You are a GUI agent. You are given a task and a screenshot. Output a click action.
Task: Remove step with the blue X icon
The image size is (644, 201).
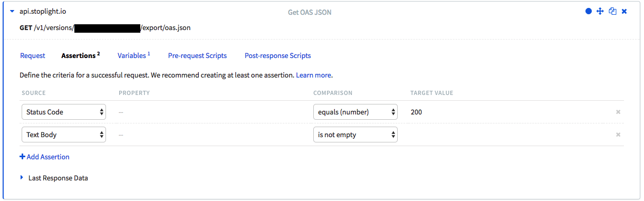pyautogui.click(x=624, y=11)
